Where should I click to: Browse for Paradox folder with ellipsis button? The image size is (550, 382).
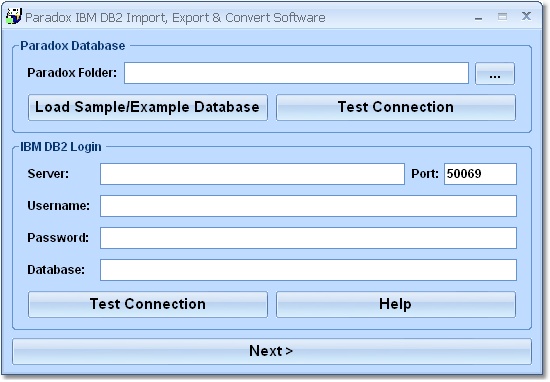(495, 73)
